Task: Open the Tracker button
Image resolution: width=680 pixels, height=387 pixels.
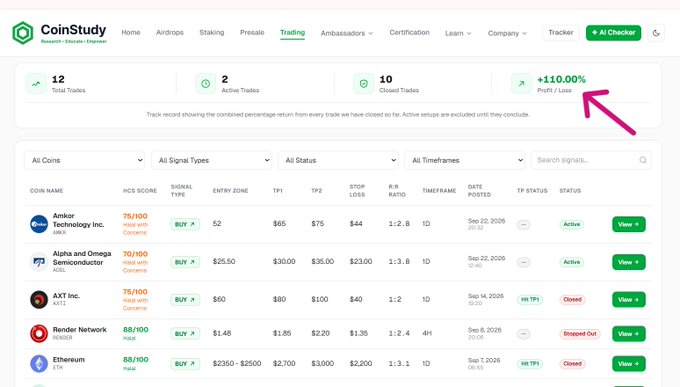Action: 561,33
